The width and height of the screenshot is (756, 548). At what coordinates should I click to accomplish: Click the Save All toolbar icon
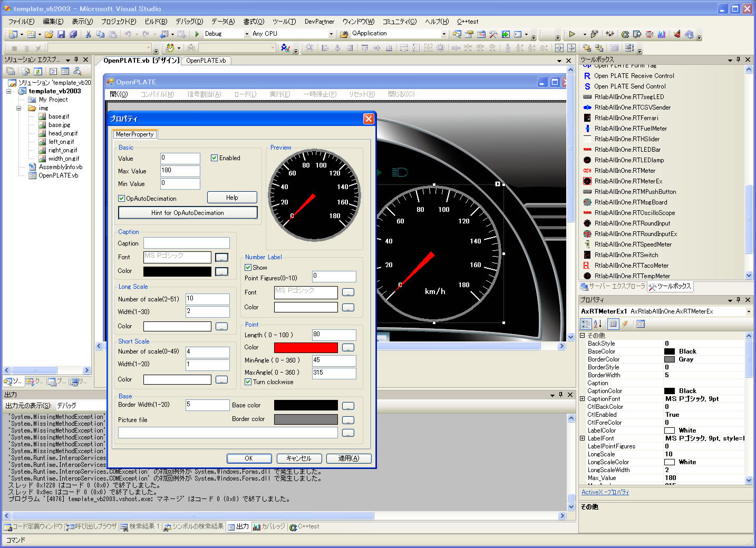point(73,34)
